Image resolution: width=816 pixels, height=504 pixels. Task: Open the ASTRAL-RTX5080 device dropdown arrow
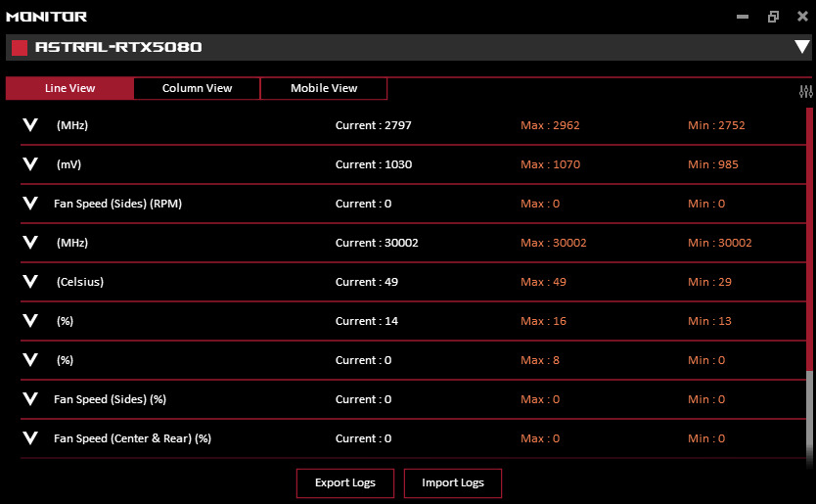[801, 48]
